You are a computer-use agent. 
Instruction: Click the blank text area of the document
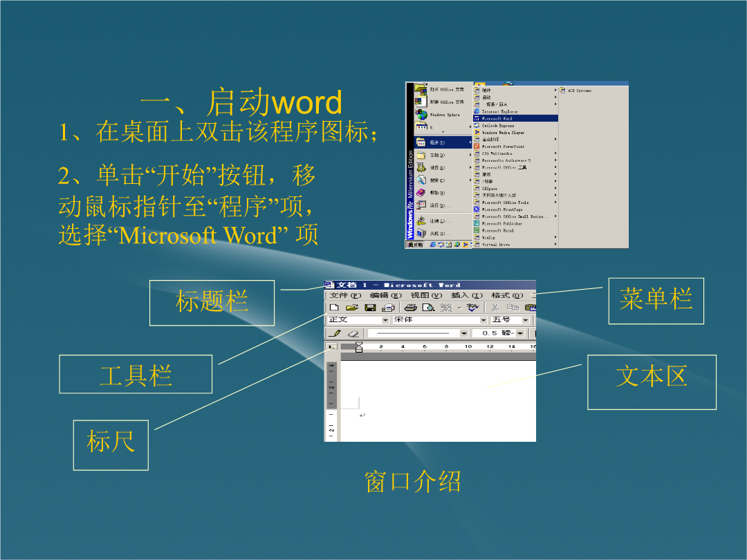(x=439, y=401)
